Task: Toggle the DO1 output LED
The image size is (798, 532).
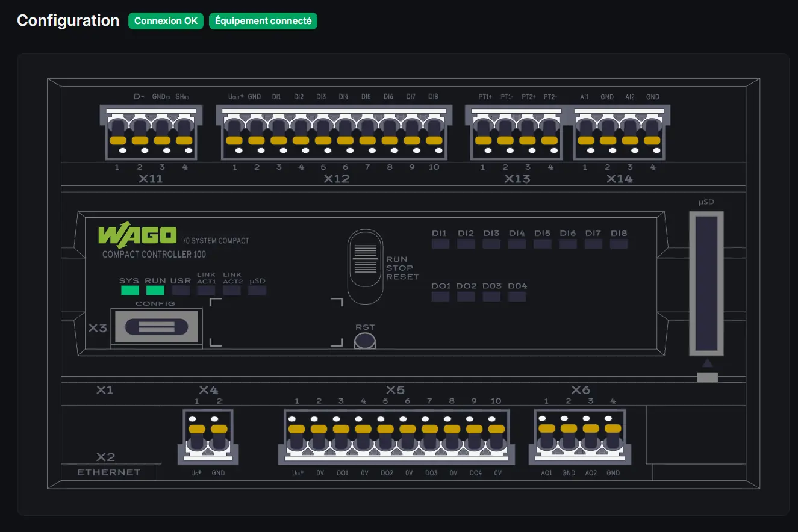Action: [x=440, y=295]
